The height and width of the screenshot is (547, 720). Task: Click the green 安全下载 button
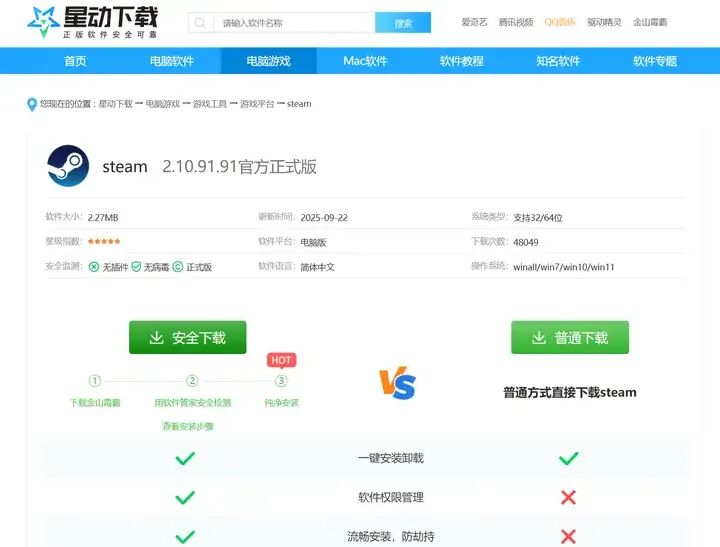[x=187, y=338]
